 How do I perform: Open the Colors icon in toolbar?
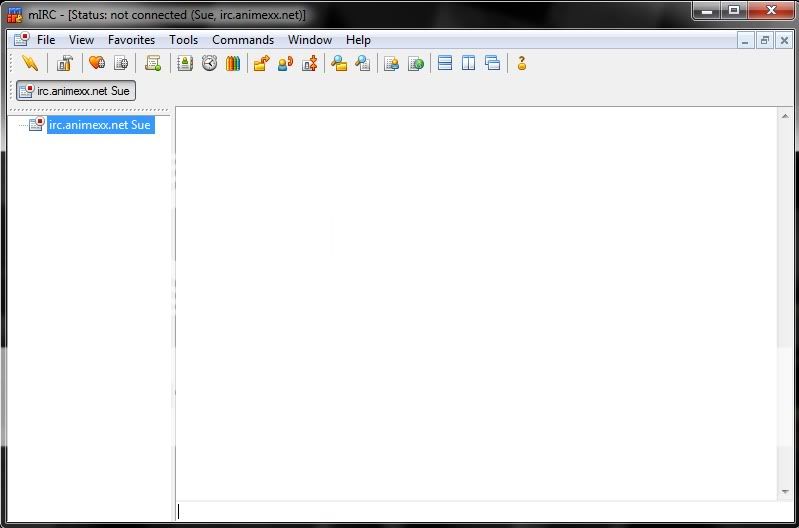coord(233,63)
